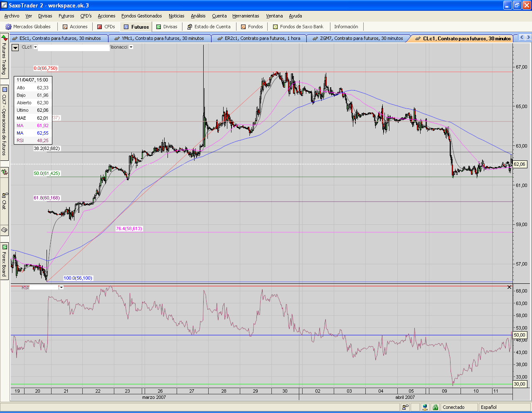Expand the CLc1 instrument dropdown

click(35, 47)
